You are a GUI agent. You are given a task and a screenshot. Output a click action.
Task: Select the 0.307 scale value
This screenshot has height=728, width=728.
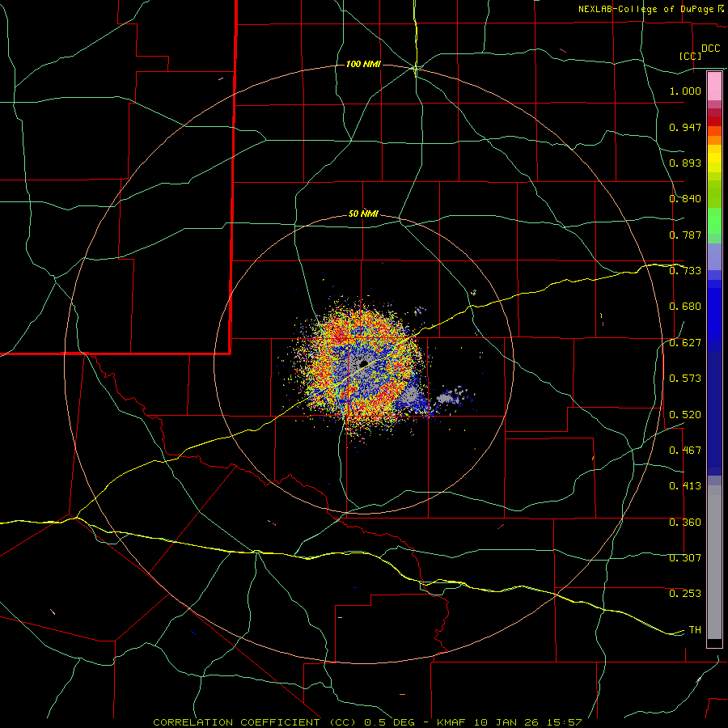click(685, 558)
